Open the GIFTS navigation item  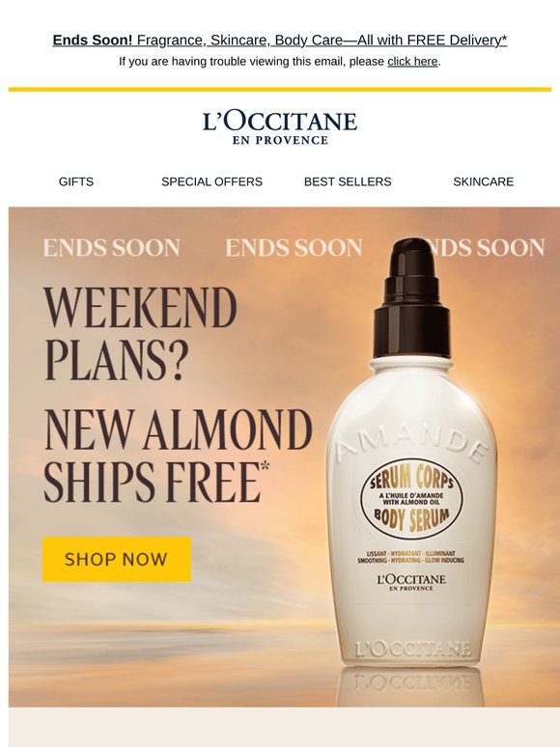(75, 181)
